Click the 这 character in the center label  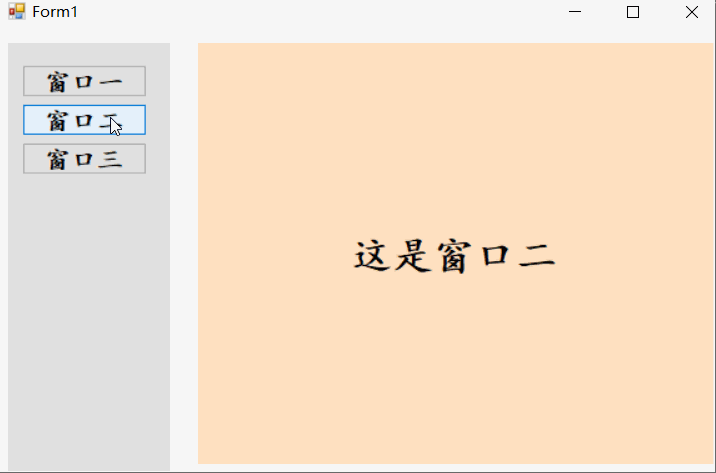(372, 256)
